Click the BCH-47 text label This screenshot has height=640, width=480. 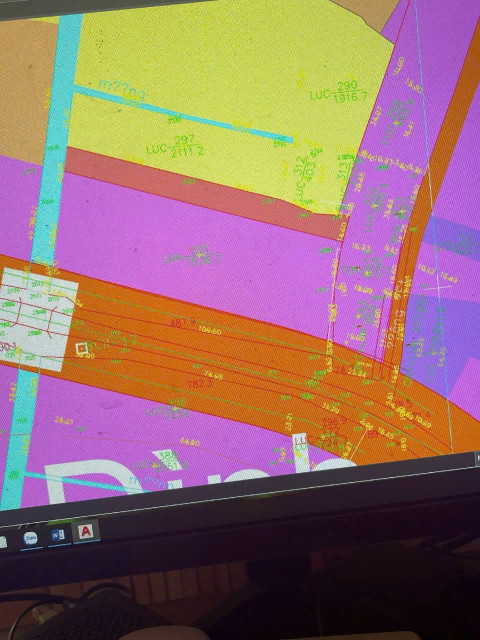tap(112, 342)
